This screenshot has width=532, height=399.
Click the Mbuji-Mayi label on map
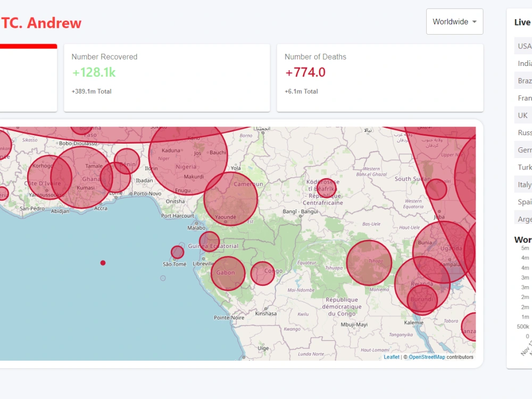354,325
